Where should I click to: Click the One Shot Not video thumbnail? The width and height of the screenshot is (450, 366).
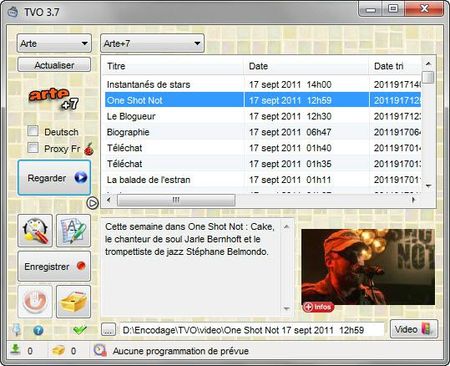point(368,267)
